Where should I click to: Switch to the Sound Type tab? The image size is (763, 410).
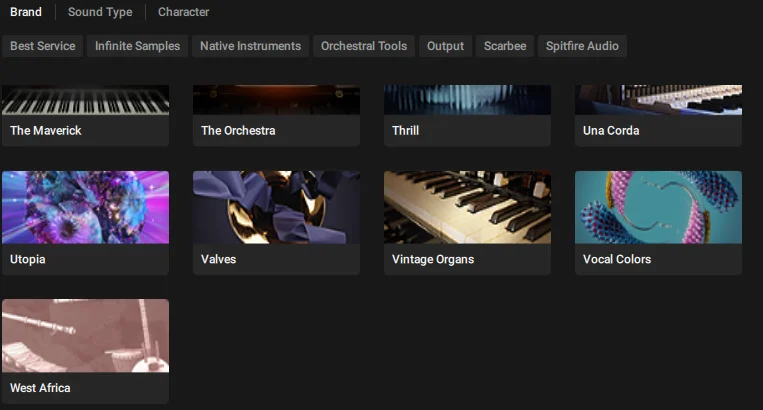tap(100, 12)
